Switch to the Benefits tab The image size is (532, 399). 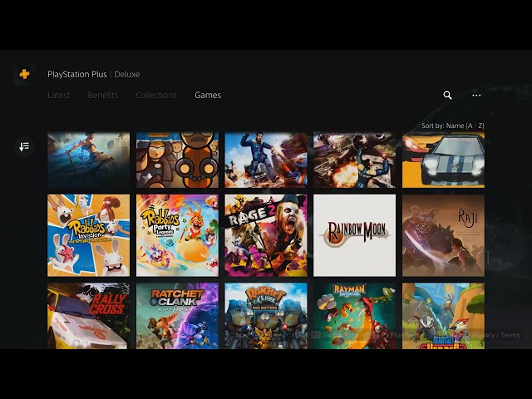[x=103, y=95]
